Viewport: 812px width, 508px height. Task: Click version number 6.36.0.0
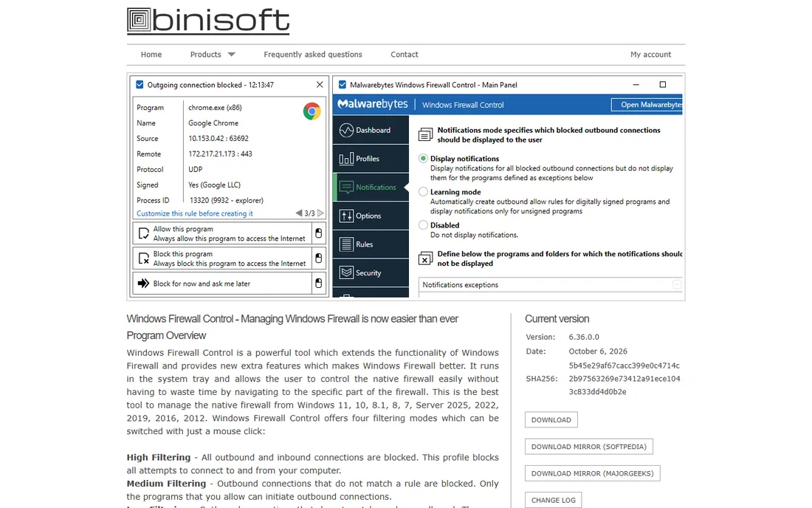(x=584, y=337)
